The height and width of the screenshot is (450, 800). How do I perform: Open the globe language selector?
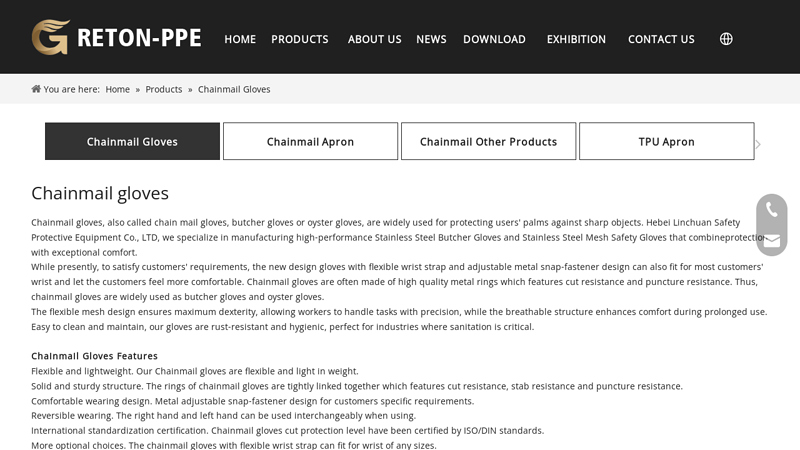pos(726,39)
